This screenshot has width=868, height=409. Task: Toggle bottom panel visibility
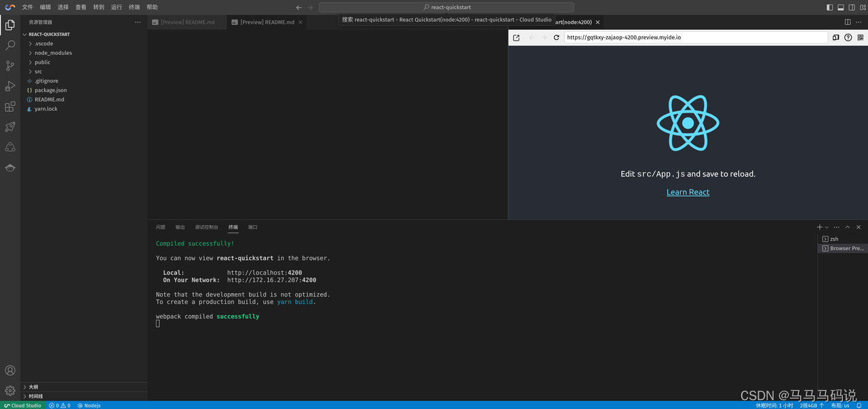(x=841, y=7)
